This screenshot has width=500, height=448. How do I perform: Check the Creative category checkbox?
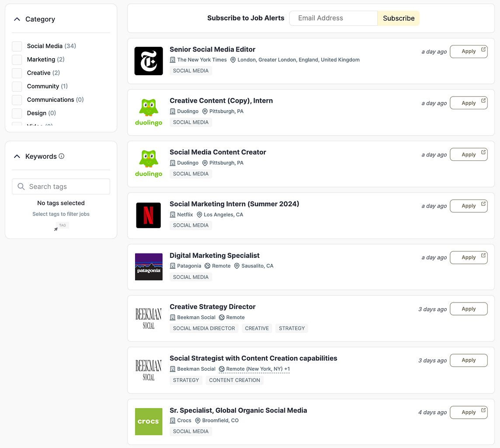[x=17, y=73]
